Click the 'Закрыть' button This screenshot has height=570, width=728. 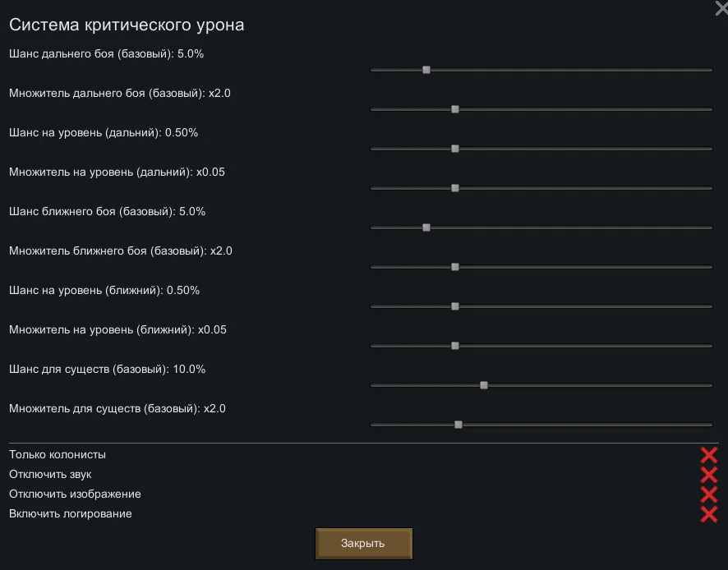coord(363,544)
